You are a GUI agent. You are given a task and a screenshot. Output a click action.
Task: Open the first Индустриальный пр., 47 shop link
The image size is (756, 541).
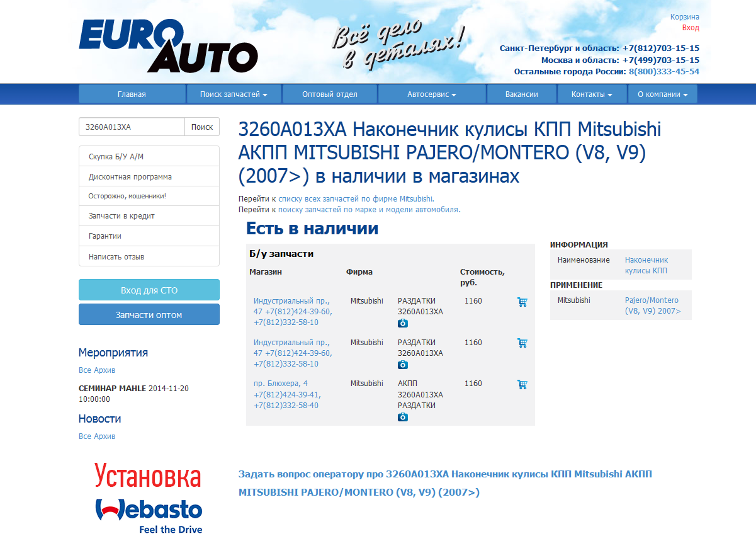click(x=294, y=312)
